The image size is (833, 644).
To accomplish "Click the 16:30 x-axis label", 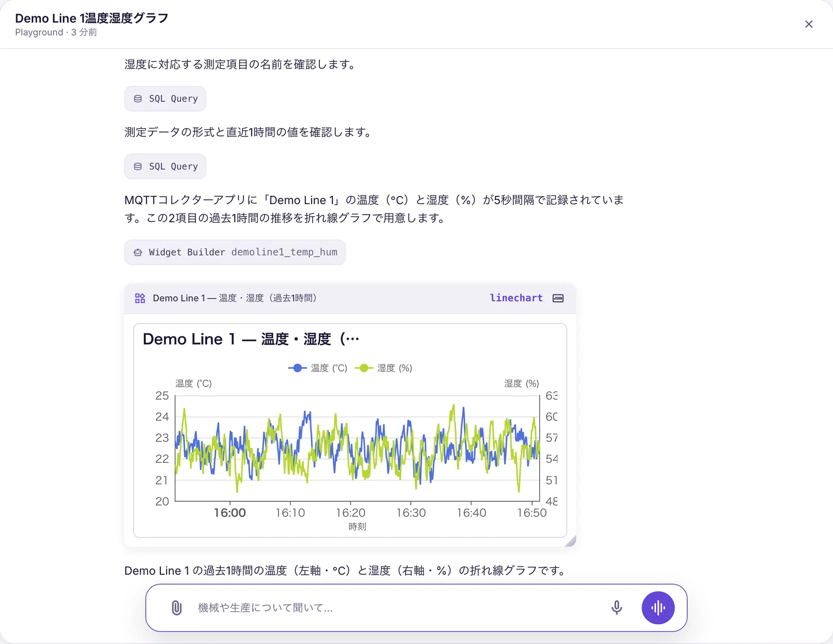I will click(x=411, y=513).
